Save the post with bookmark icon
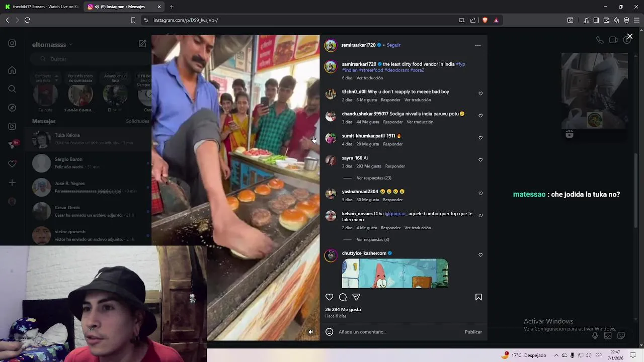The image size is (644, 362). click(x=478, y=297)
